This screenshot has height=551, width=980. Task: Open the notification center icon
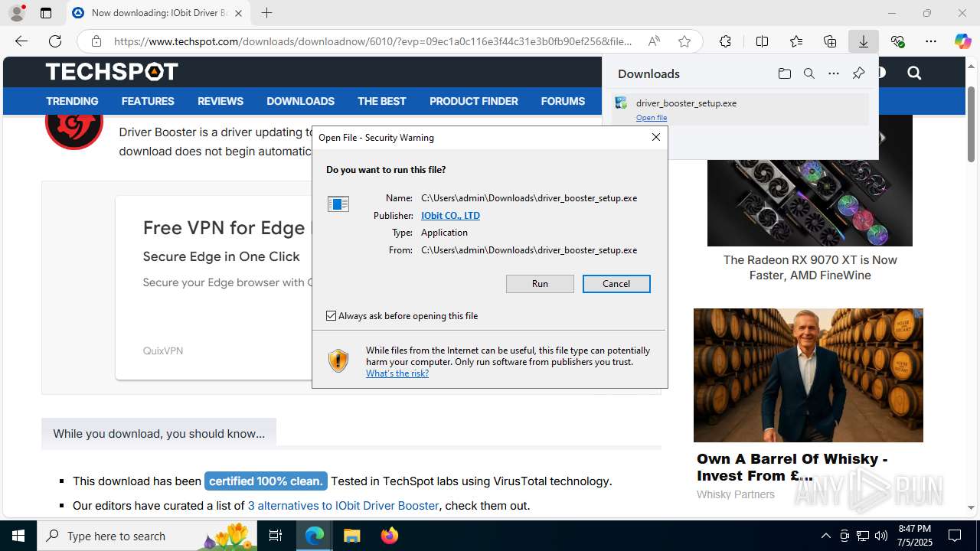point(955,536)
